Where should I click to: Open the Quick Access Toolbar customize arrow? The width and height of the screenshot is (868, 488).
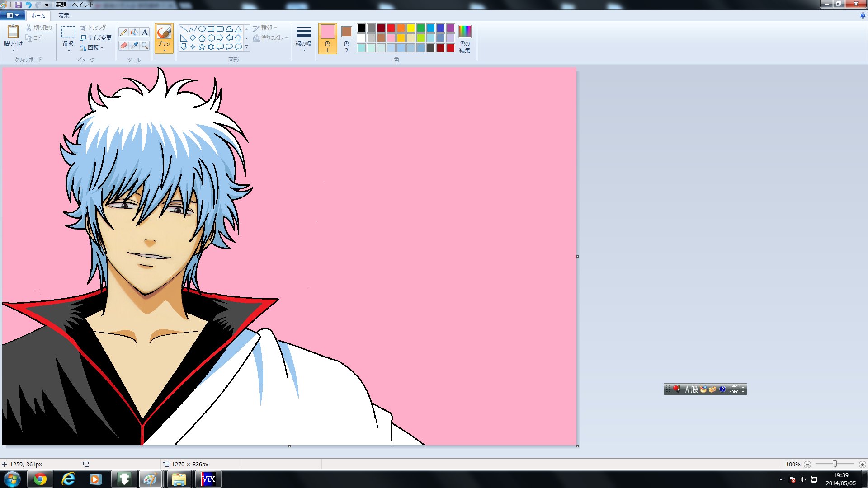[47, 5]
